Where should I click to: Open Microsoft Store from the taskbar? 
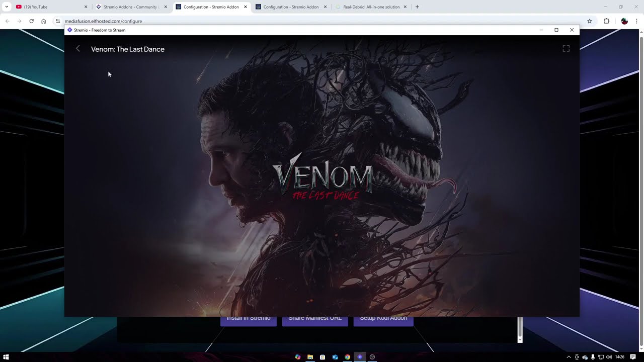[x=323, y=357]
